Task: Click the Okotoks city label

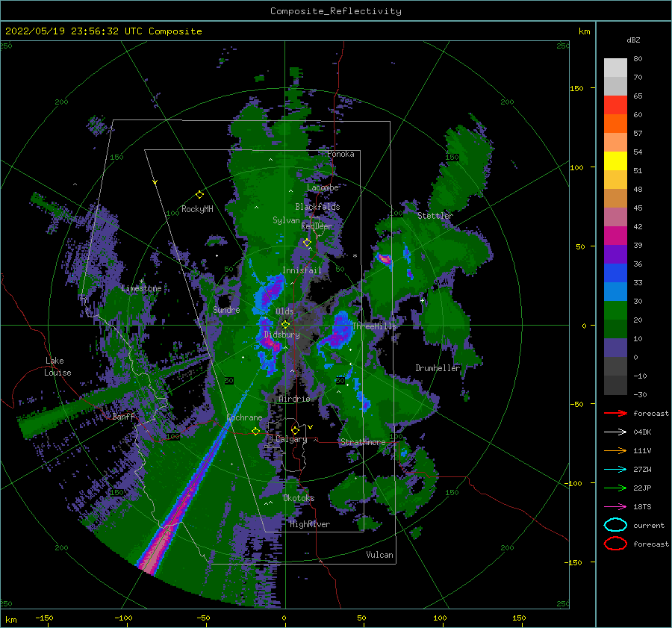Action: [x=299, y=498]
